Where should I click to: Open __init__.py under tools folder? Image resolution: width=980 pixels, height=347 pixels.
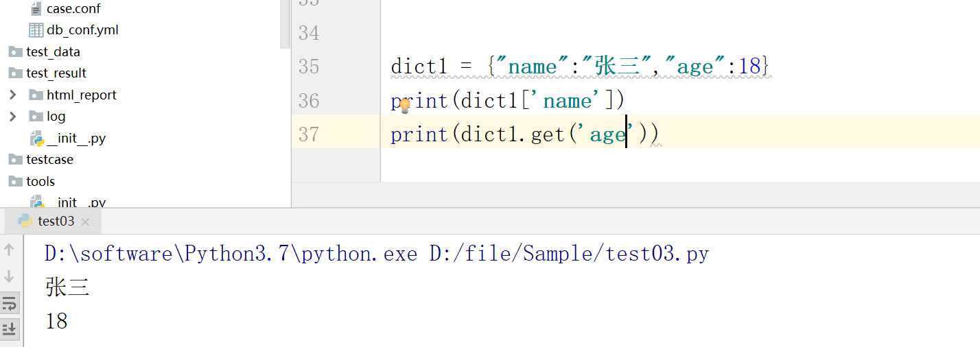click(76, 202)
